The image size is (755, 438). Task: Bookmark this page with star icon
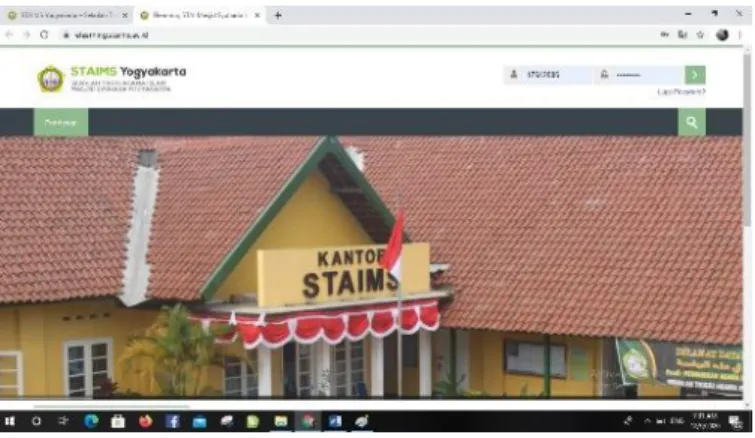(x=701, y=35)
